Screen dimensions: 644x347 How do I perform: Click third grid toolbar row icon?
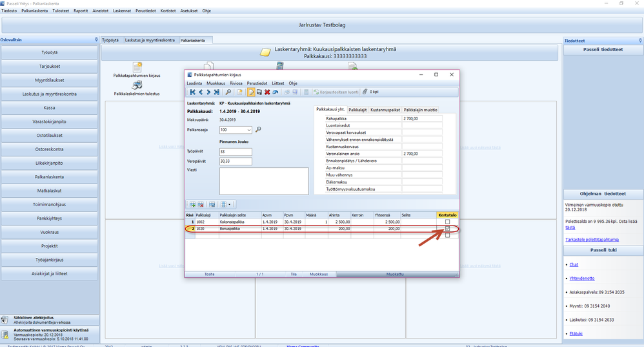[212, 204]
